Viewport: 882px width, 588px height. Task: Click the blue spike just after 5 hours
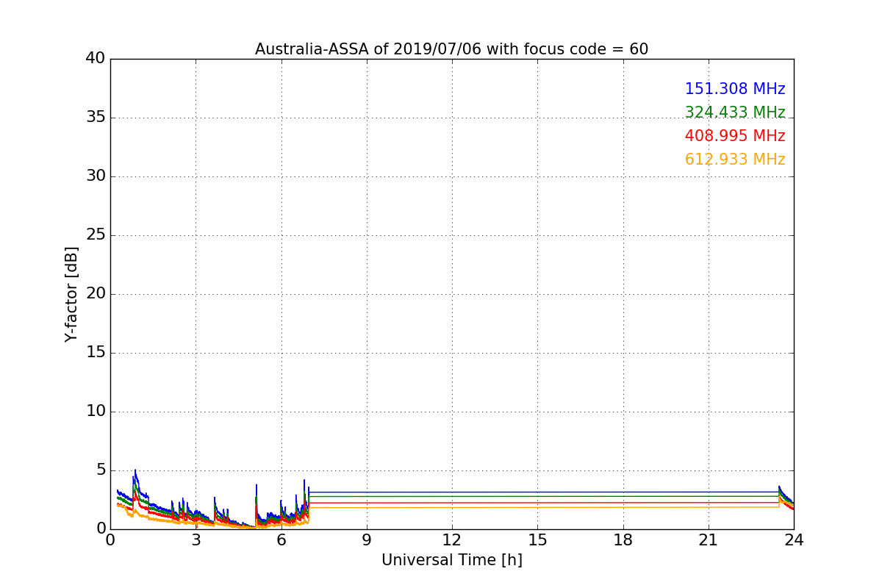coord(256,486)
